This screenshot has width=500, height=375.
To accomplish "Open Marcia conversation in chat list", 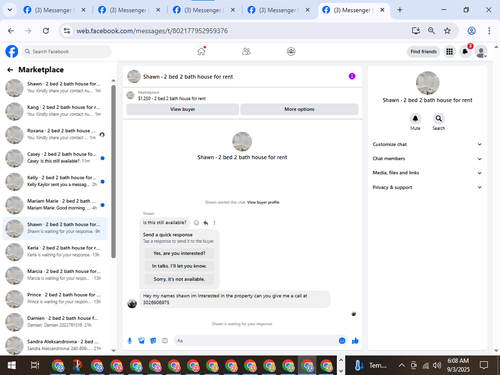I will 55,275.
